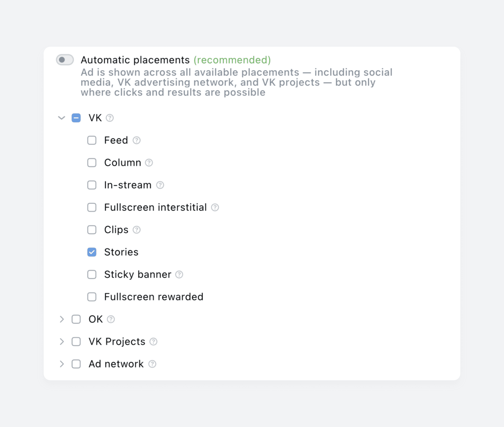504x427 pixels.
Task: Open the Column placement help tooltip icon
Action: tap(149, 163)
